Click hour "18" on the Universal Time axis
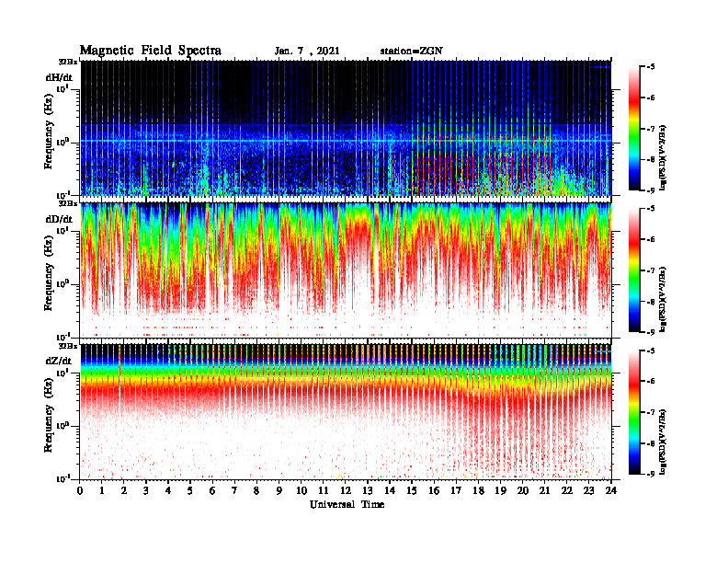Image resolution: width=728 pixels, height=563 pixels. pyautogui.click(x=478, y=490)
